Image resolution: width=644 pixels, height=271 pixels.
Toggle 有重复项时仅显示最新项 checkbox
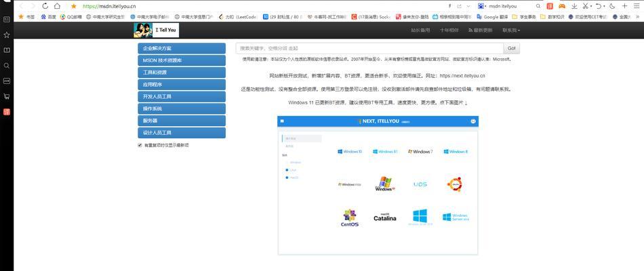coord(140,145)
